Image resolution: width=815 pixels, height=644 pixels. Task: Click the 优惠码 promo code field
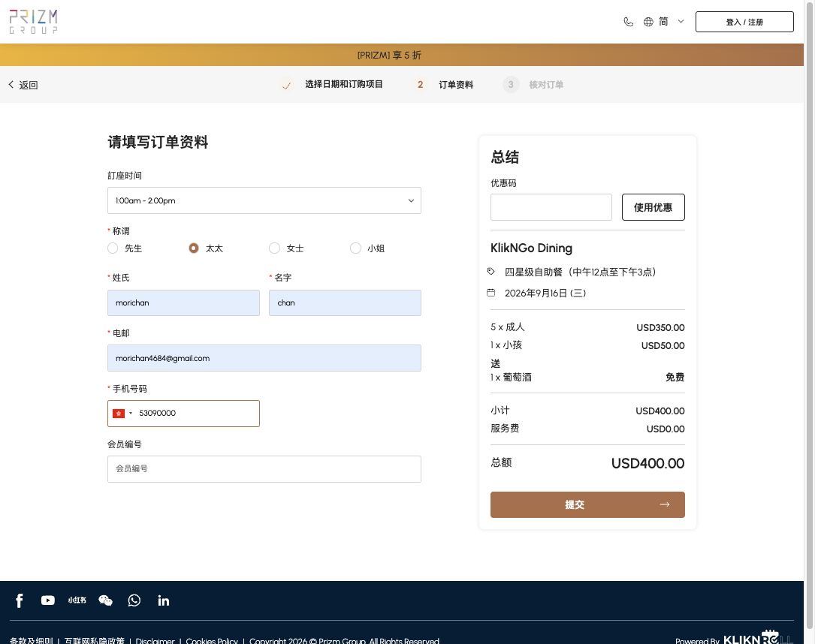coord(551,207)
